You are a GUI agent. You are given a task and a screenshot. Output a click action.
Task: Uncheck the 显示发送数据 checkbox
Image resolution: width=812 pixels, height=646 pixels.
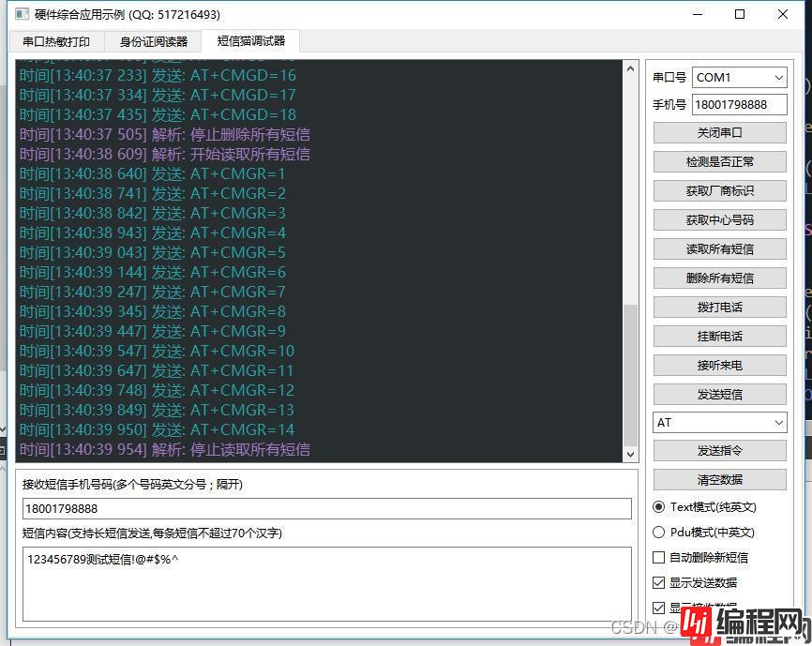[659, 583]
